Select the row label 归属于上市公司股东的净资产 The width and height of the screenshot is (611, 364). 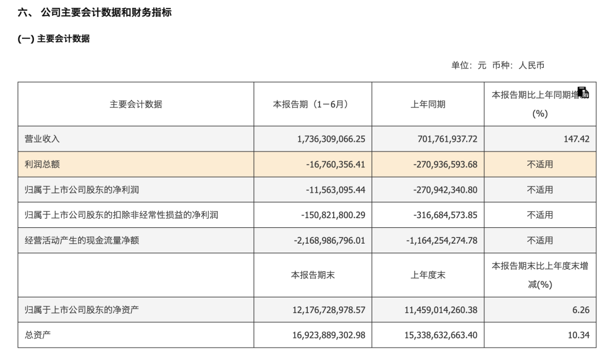tap(82, 310)
